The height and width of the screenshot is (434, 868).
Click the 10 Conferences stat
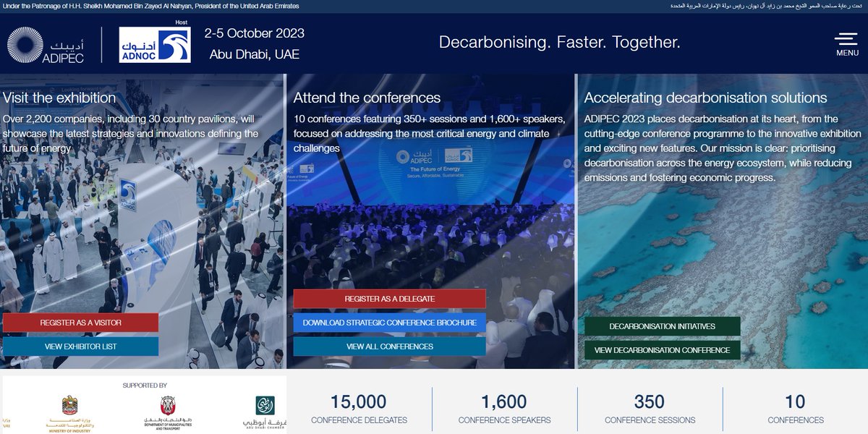click(x=795, y=409)
